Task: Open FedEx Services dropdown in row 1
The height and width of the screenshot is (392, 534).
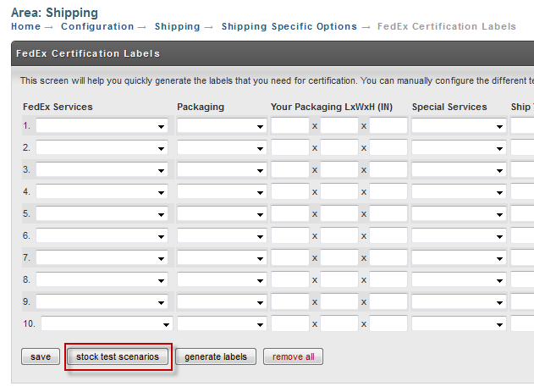Action: (x=102, y=126)
